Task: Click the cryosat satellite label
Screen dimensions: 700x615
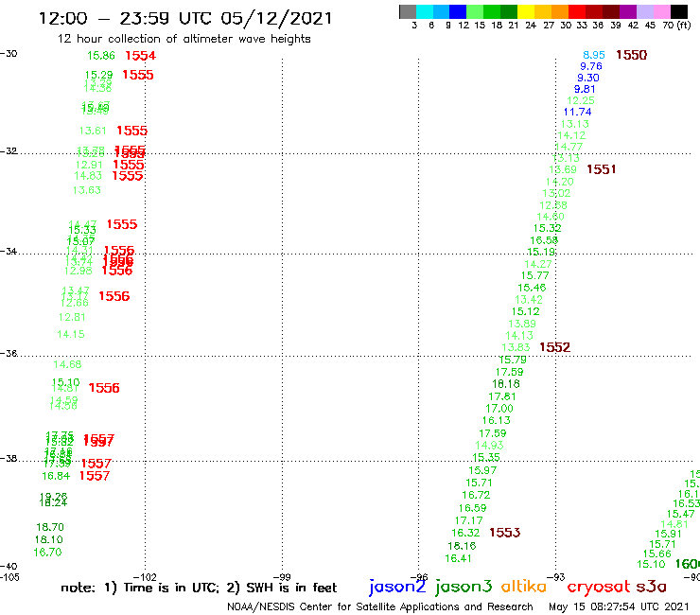Action: 599,587
